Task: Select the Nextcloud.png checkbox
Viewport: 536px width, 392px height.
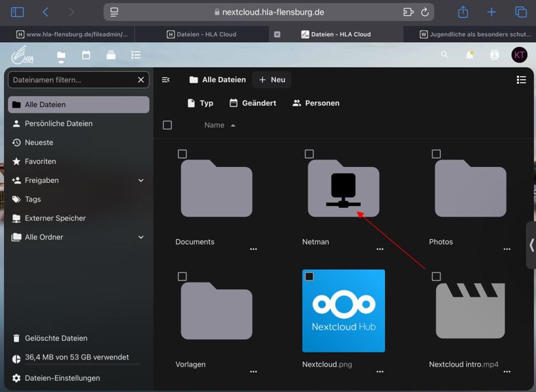Action: coord(309,276)
